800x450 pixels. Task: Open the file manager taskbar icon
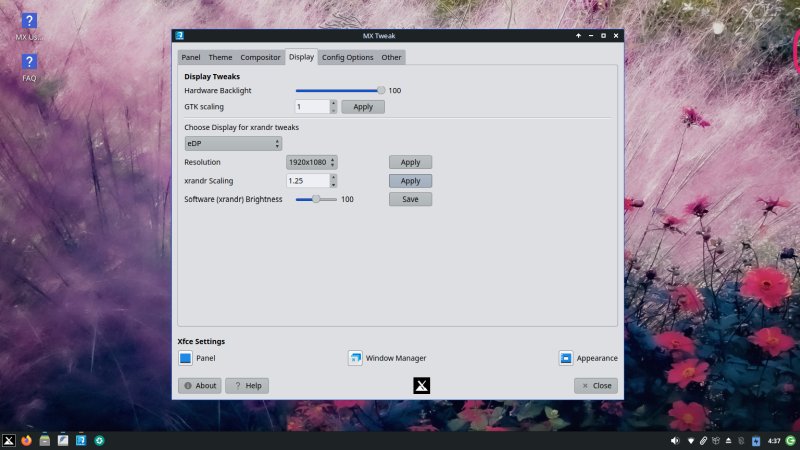45,440
